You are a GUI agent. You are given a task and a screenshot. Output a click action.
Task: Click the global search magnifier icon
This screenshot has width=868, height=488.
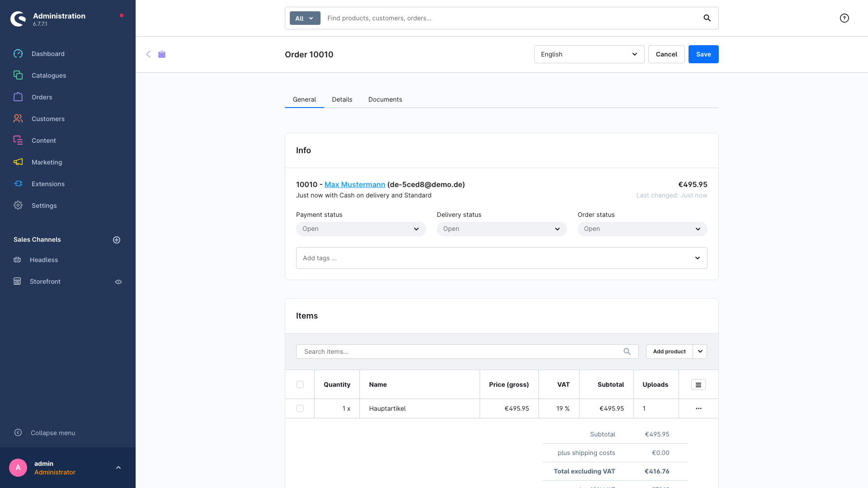[707, 18]
